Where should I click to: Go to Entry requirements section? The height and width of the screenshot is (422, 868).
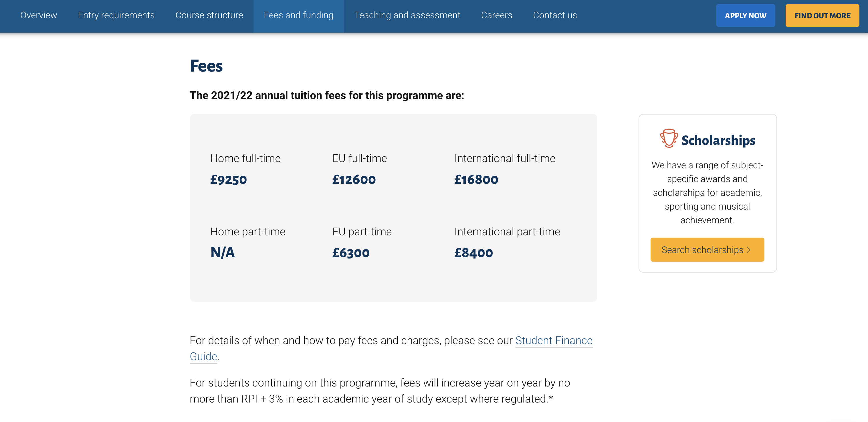[x=116, y=15]
